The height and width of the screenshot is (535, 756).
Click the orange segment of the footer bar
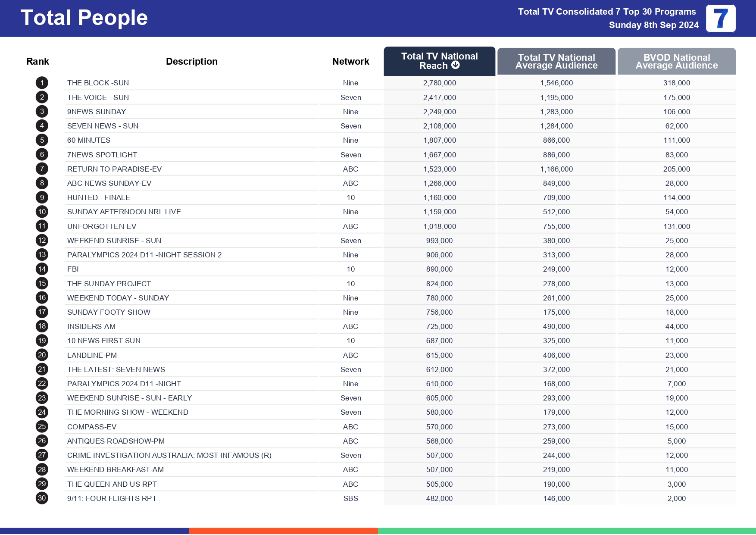(x=283, y=531)
